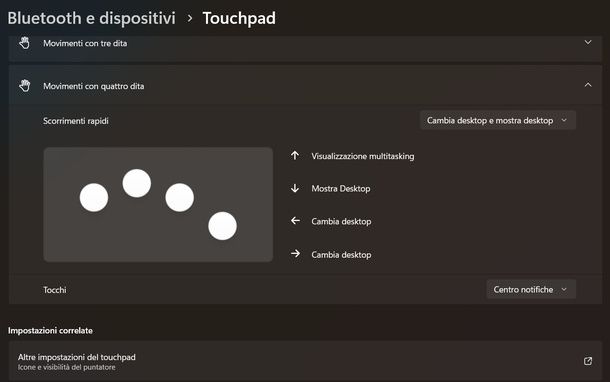Click the Mostra Desktop label
Image resolution: width=610 pixels, height=382 pixels.
click(341, 189)
